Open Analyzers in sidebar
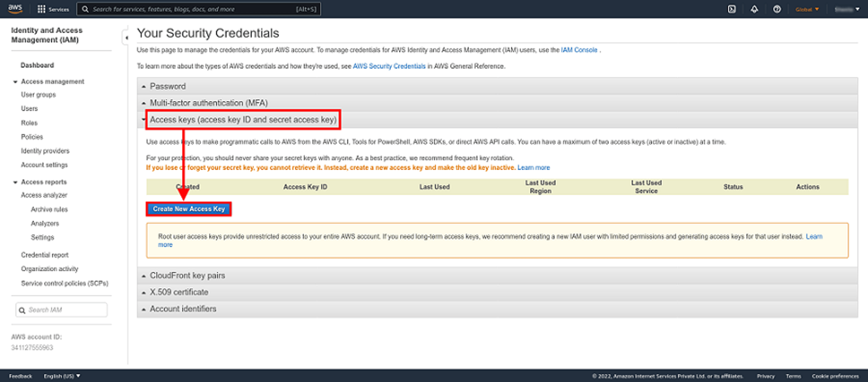This screenshot has height=382, width=868. [x=45, y=223]
